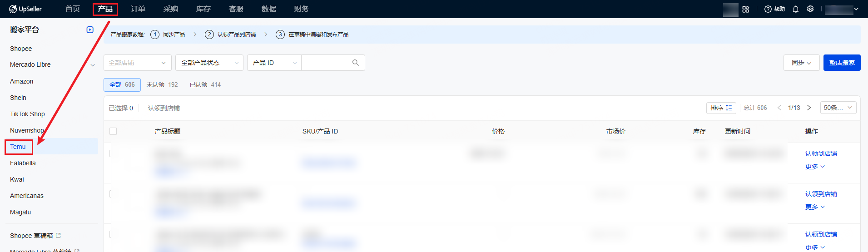Open the 全部产品状态 dropdown
Viewport: 868px width, 252px height.
209,63
